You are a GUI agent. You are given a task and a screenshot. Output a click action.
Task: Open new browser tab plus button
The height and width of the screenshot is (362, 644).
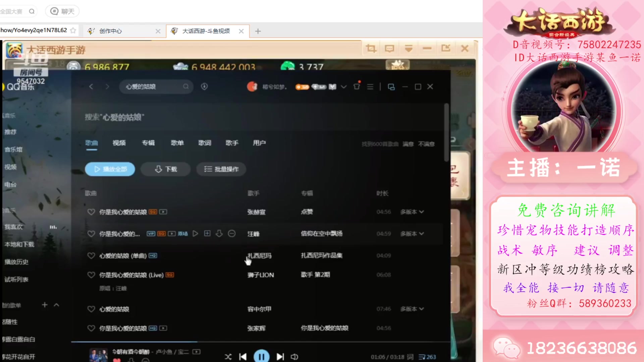click(258, 31)
